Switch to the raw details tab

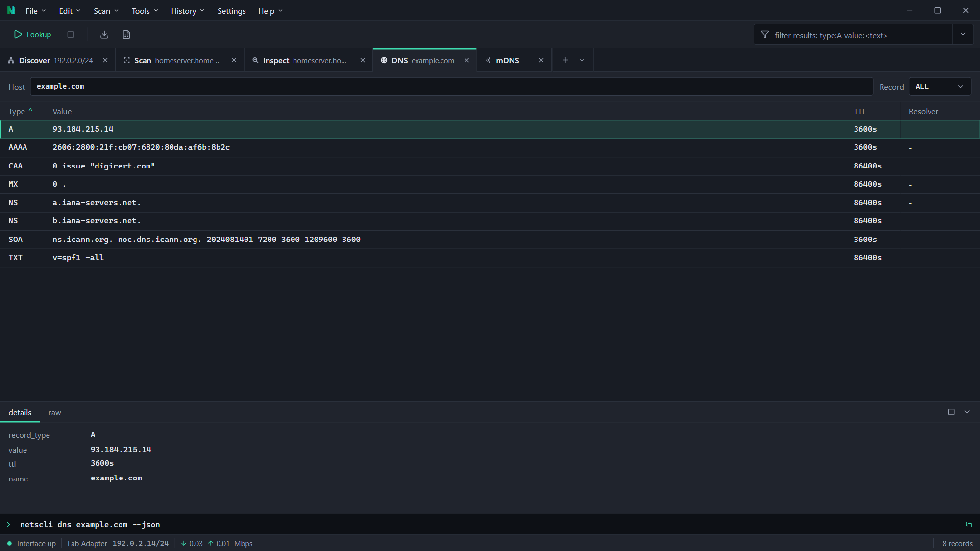(54, 413)
